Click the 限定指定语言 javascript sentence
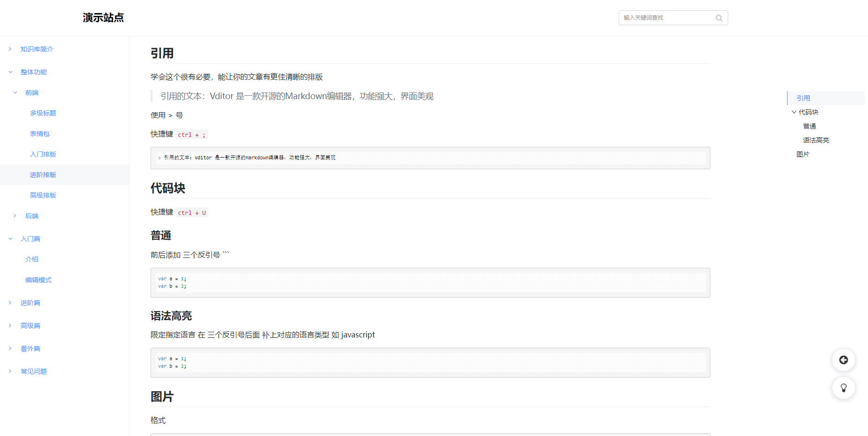Viewport: 868px width, 436px height. (x=263, y=335)
